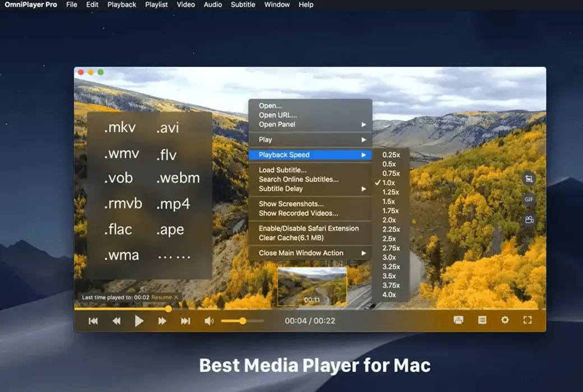The height and width of the screenshot is (392, 583).
Task: Click the 00:11 preview thumbnail
Action: (312, 287)
